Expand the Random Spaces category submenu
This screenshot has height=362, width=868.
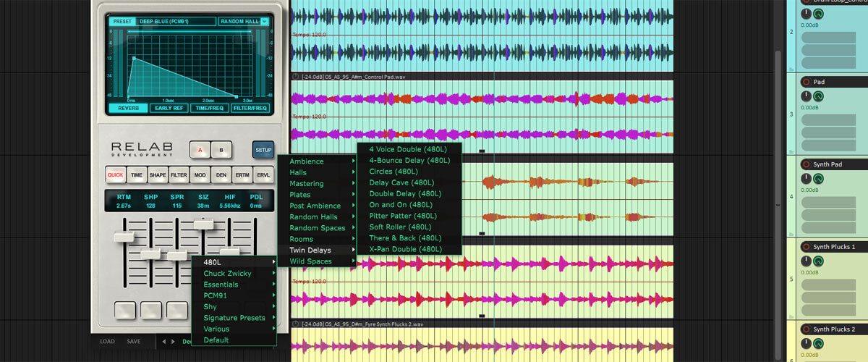(x=318, y=228)
